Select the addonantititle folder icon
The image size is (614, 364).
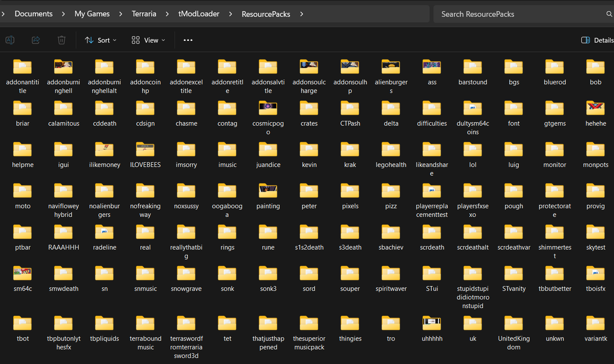(23, 66)
